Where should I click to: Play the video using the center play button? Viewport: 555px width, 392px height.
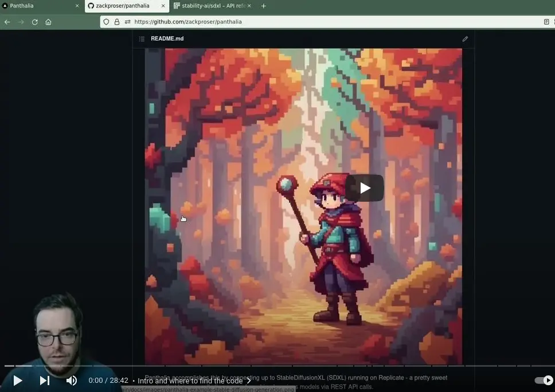365,188
